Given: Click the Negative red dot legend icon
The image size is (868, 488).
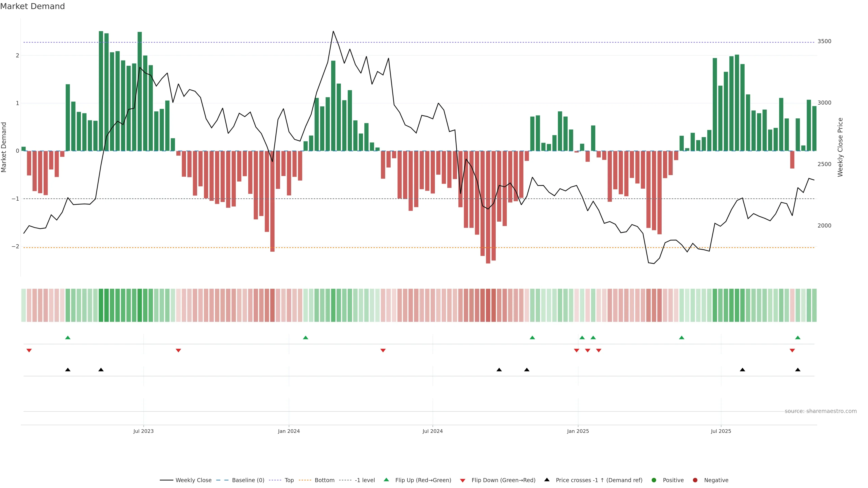Looking at the screenshot, I should pos(695,480).
